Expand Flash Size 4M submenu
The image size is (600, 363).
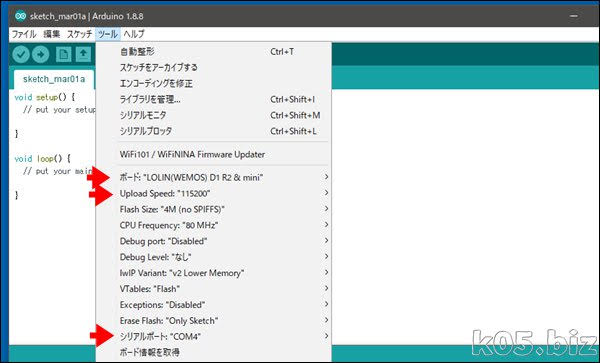click(214, 210)
